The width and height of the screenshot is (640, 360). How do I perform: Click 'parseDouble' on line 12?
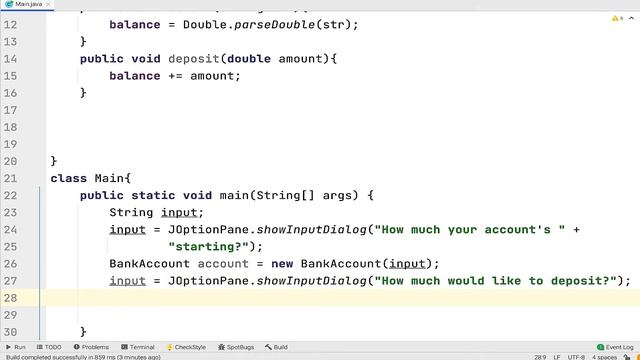click(x=275, y=24)
